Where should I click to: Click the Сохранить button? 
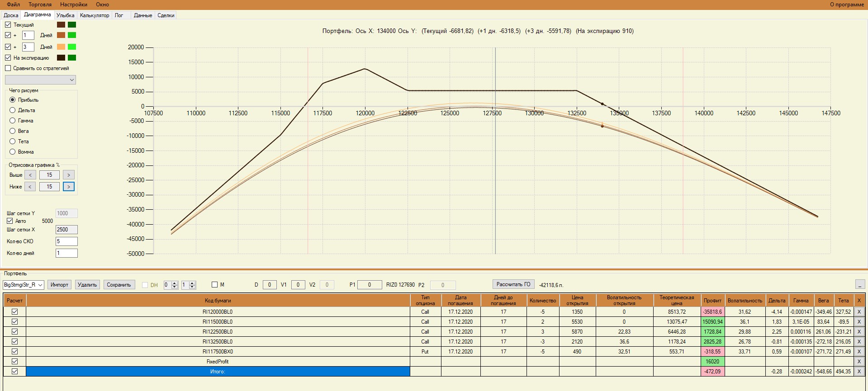click(119, 285)
